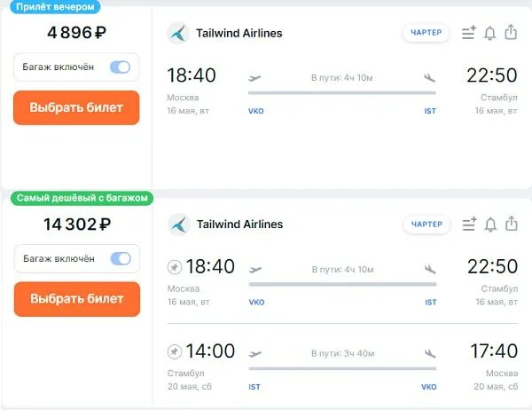532x410 pixels.
Task: Click Чартер badge on first ticket
Action: [426, 34]
